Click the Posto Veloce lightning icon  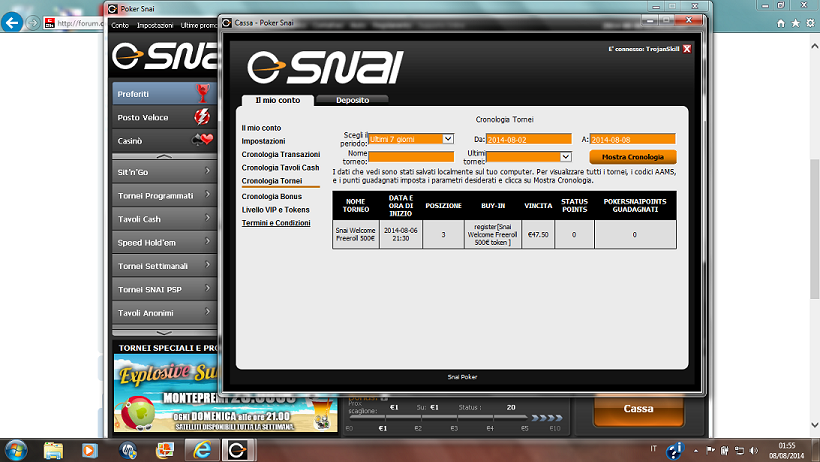coord(202,117)
